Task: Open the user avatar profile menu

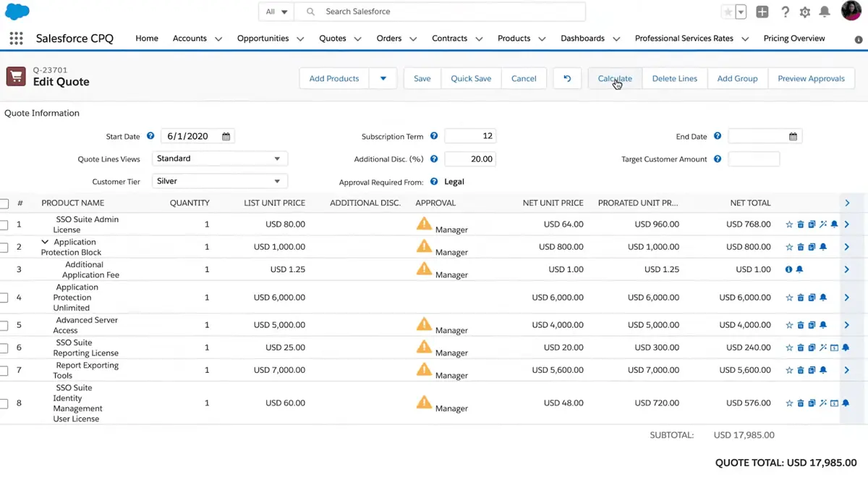Action: tap(851, 11)
